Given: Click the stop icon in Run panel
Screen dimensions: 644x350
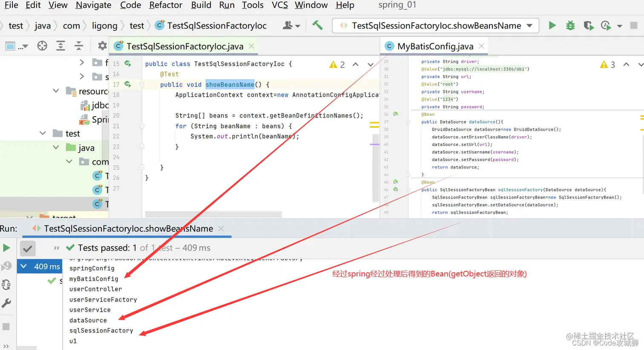Looking at the screenshot, I should [x=6, y=327].
